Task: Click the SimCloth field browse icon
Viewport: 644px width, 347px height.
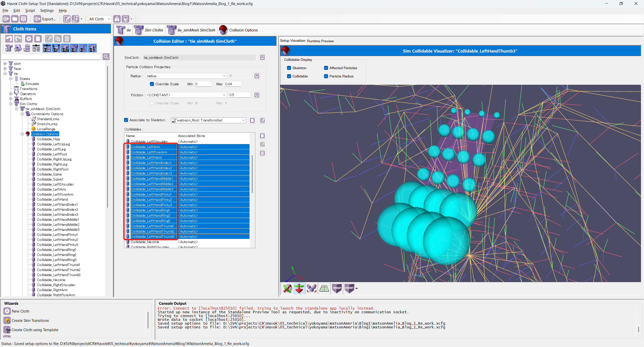Action: [262, 57]
